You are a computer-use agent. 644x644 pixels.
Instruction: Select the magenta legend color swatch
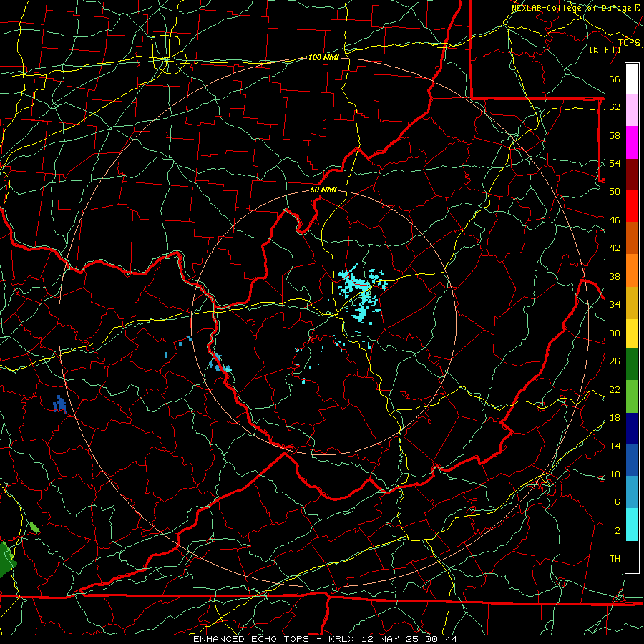click(632, 142)
